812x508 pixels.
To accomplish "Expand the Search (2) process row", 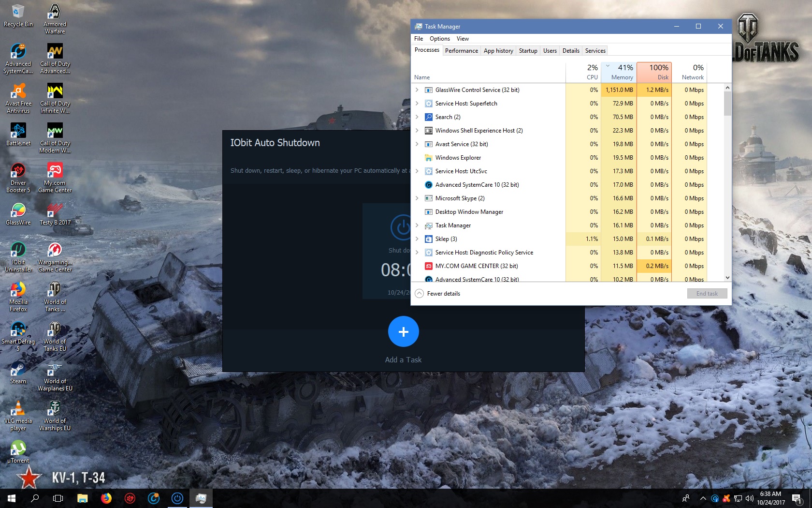I will pos(417,117).
